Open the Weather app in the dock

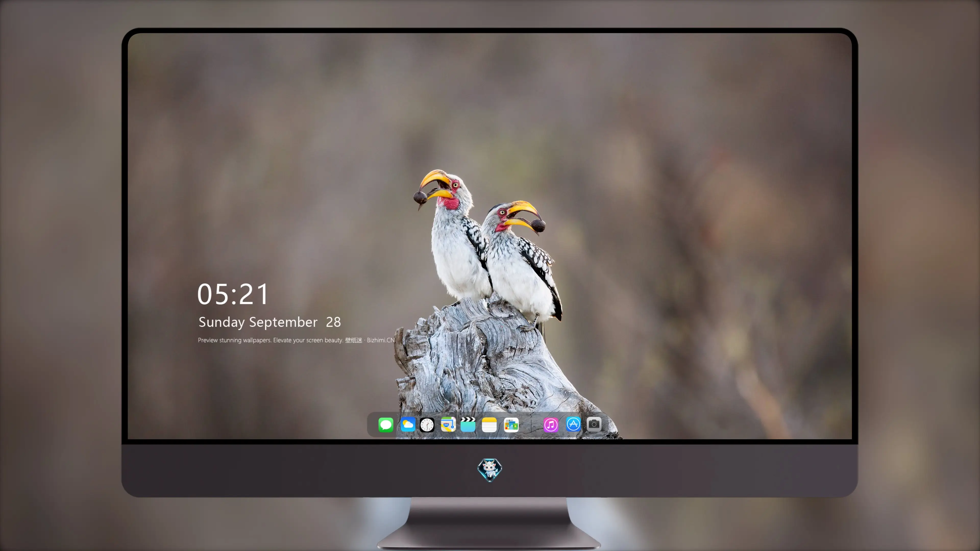408,425
